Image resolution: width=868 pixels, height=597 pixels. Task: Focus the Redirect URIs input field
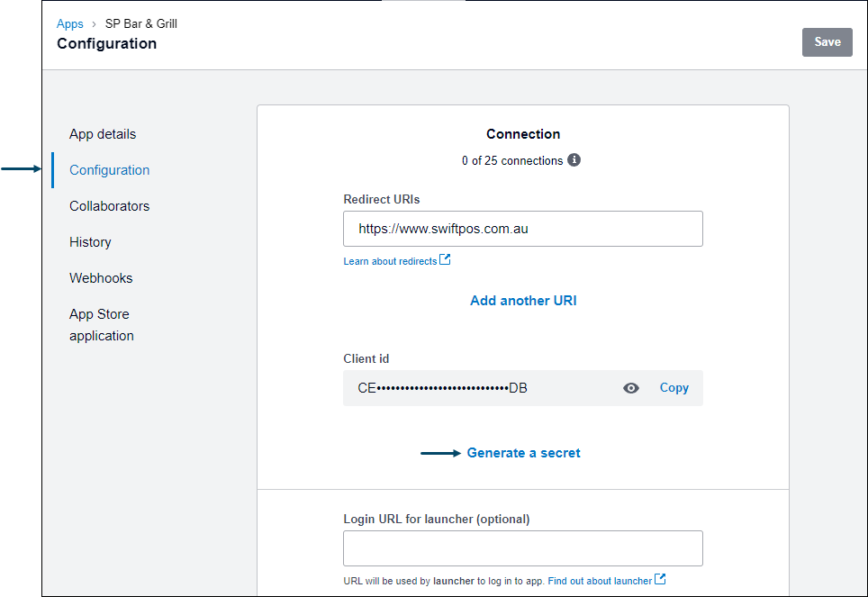coord(523,229)
